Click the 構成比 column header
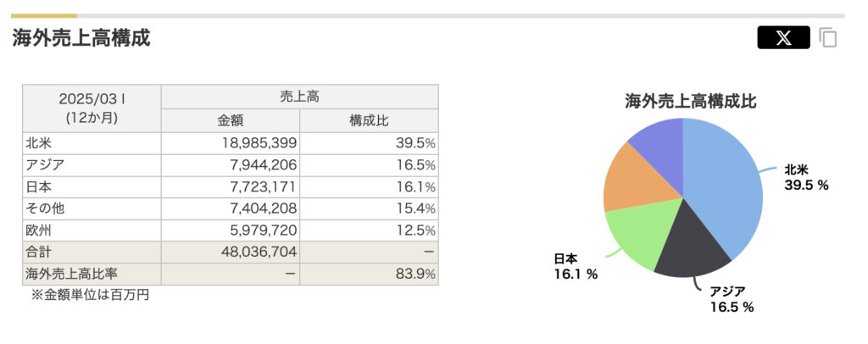The height and width of the screenshot is (344, 868). coord(369,120)
